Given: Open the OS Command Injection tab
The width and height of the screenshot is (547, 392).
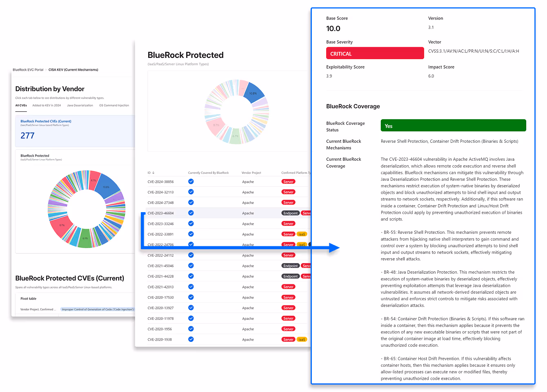Looking at the screenshot, I should pyautogui.click(x=114, y=105).
